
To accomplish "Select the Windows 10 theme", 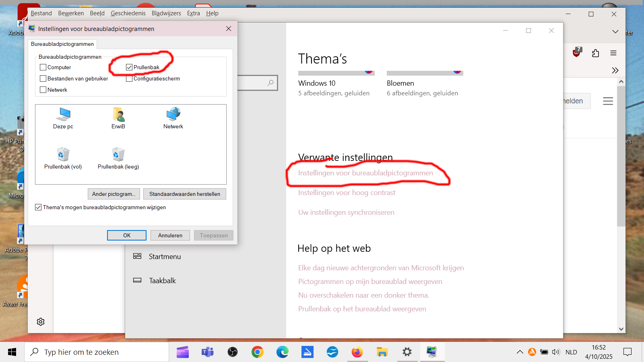I will [336, 84].
